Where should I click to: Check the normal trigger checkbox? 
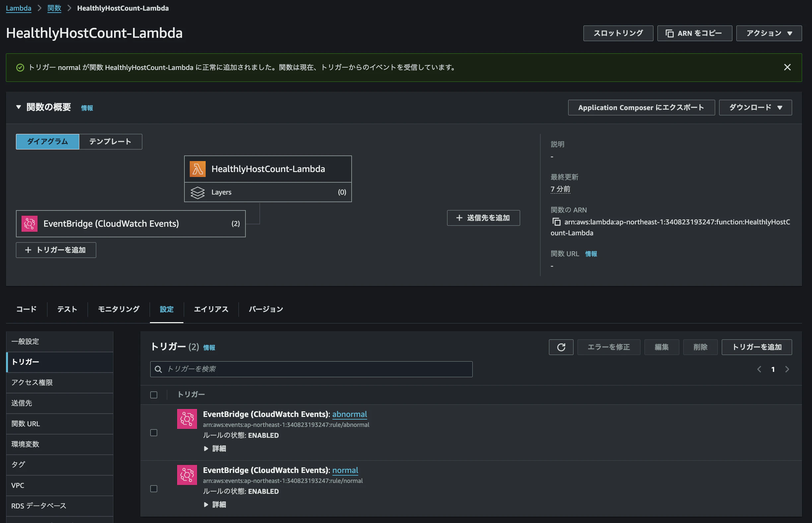(x=154, y=489)
